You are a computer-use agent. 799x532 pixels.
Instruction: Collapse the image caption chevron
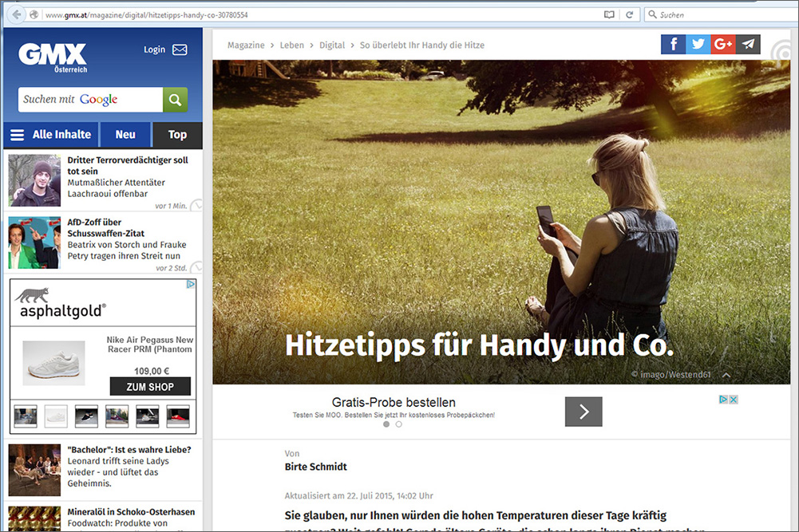(x=726, y=375)
